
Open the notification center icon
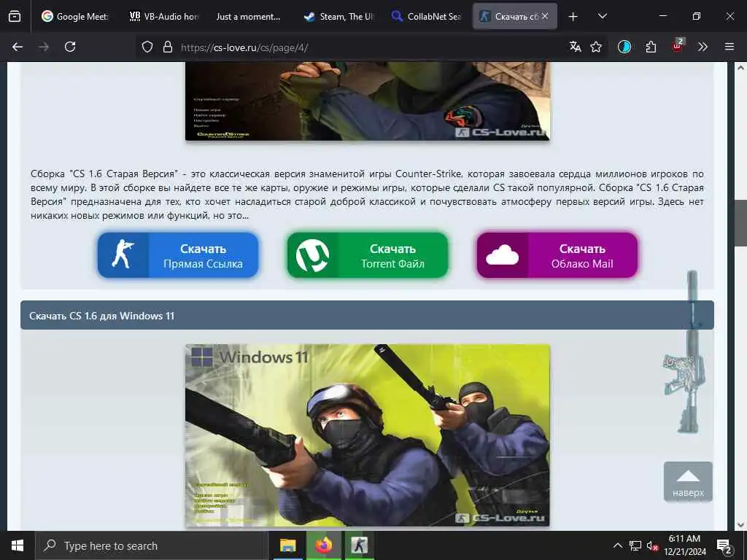click(724, 546)
